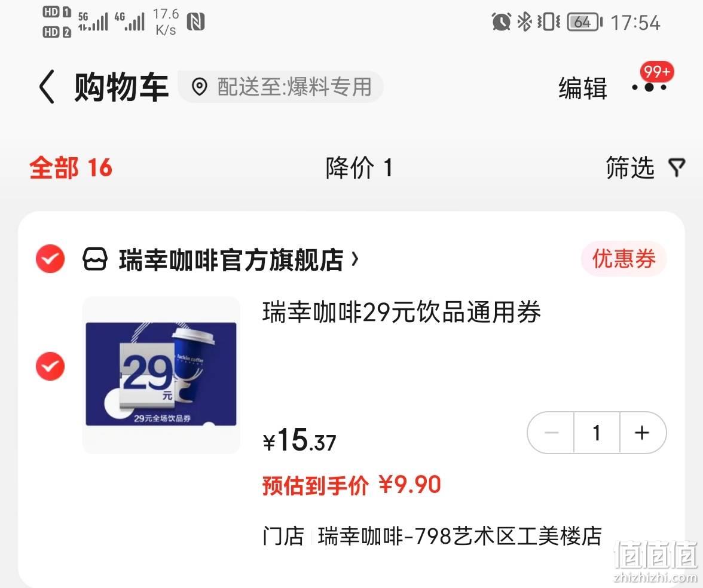Tap the funnel filter icon
Viewport: 703px width, 588px height.
(x=677, y=168)
